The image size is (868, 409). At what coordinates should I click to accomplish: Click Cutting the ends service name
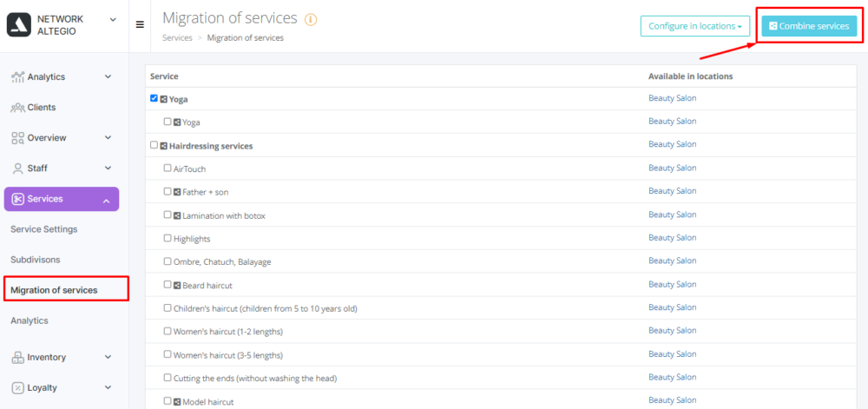point(255,379)
